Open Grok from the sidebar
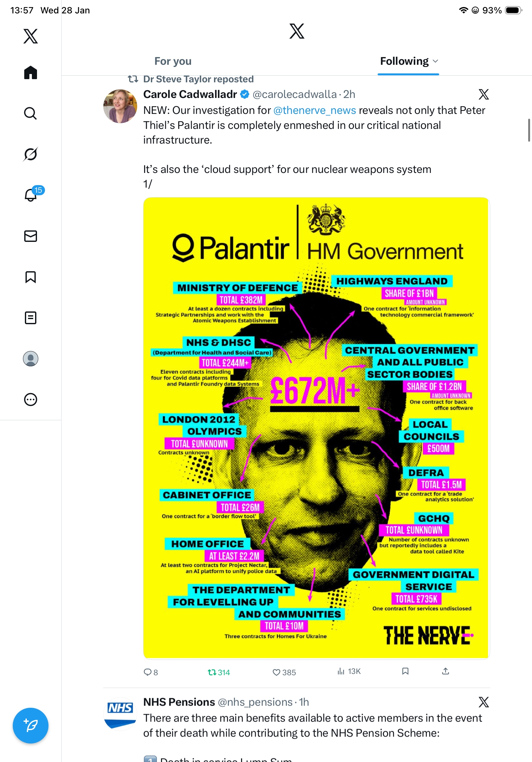 [x=31, y=154]
